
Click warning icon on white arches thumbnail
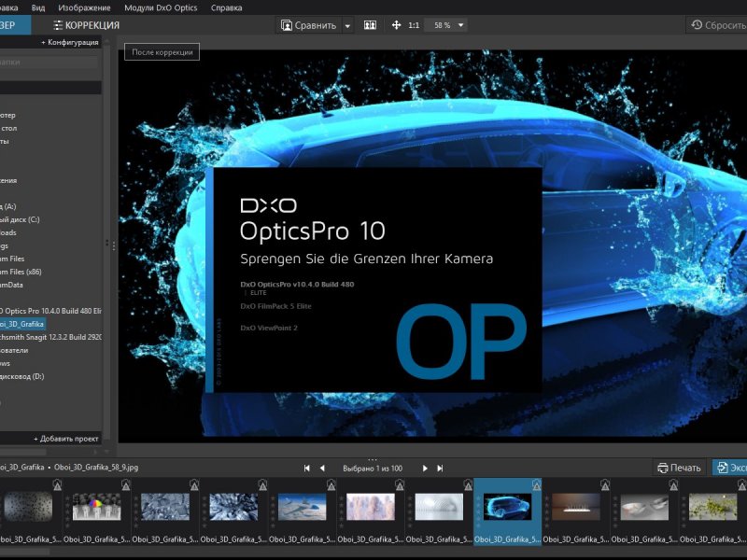coord(468,484)
